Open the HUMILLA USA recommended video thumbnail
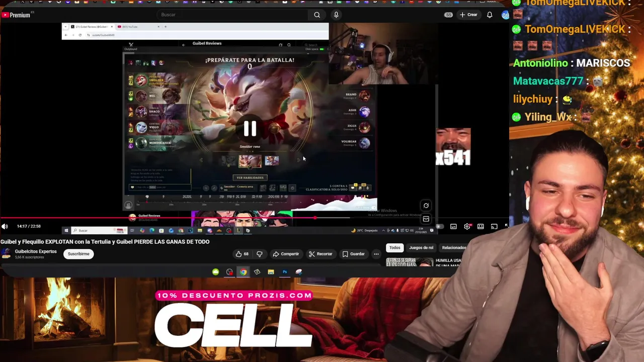 (x=410, y=261)
